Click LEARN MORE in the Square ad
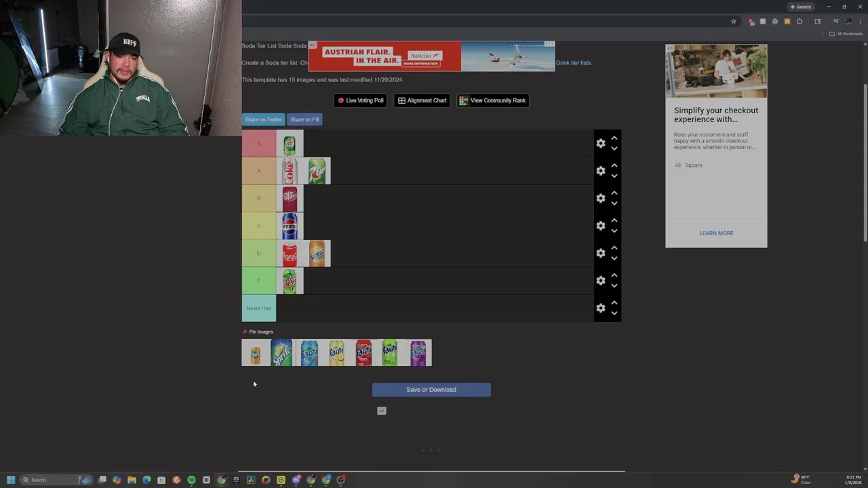Viewport: 868px width, 488px height. tap(716, 233)
